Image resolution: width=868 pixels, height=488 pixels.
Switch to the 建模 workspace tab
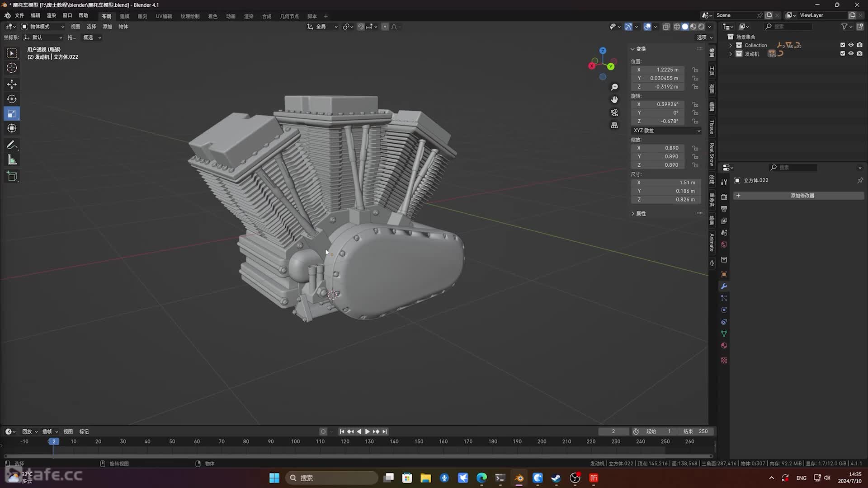[124, 16]
